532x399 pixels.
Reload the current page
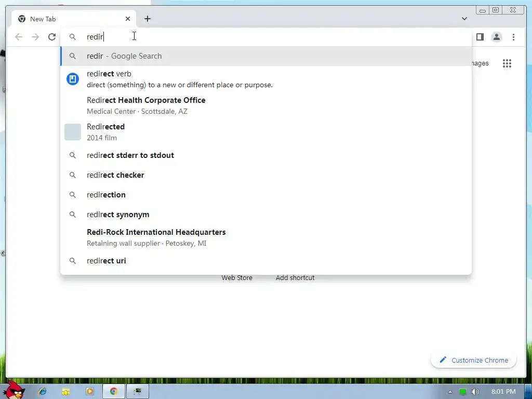(52, 37)
